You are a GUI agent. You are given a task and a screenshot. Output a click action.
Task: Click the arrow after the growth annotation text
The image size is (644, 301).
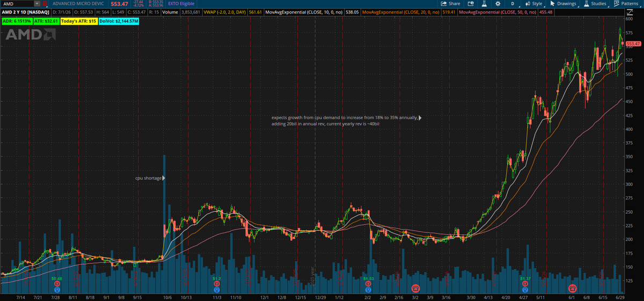[x=420, y=117]
